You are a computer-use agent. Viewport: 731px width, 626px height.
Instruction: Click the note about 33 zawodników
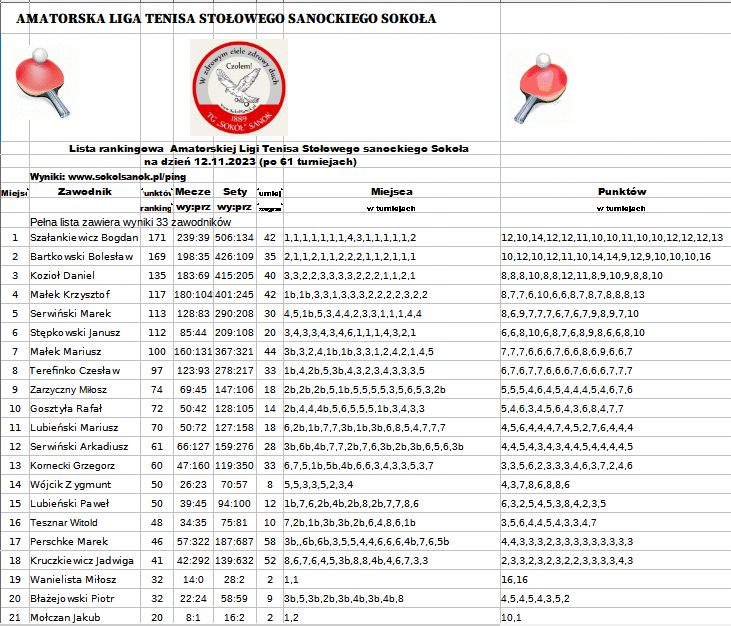coord(131,222)
